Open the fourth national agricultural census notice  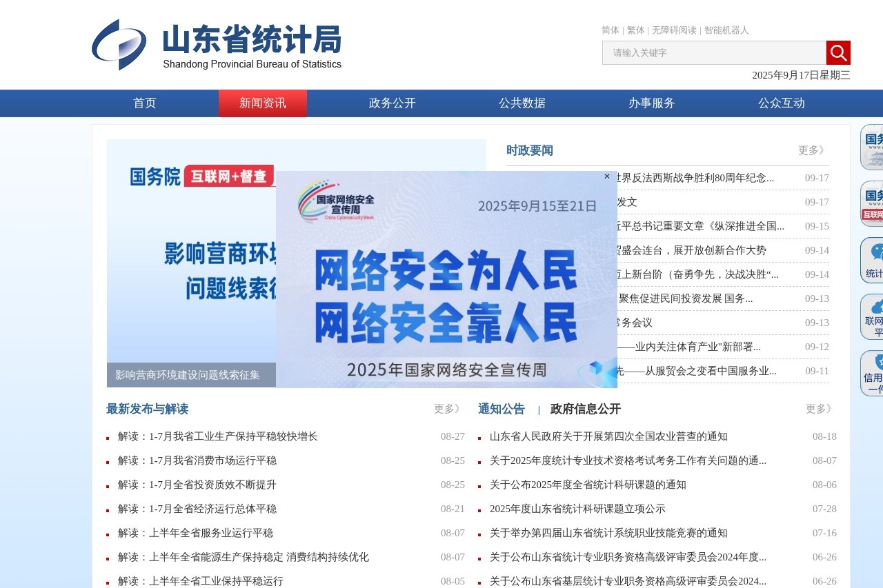click(x=610, y=436)
